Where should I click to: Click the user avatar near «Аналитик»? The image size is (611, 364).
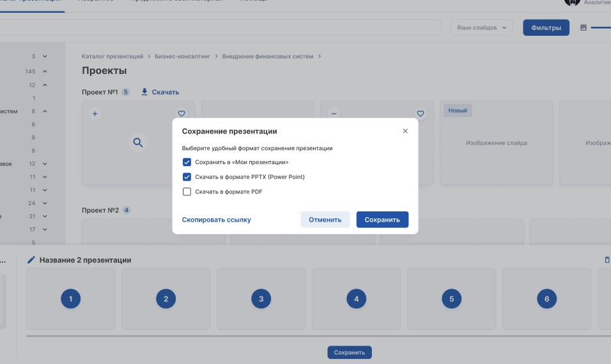(571, 2)
